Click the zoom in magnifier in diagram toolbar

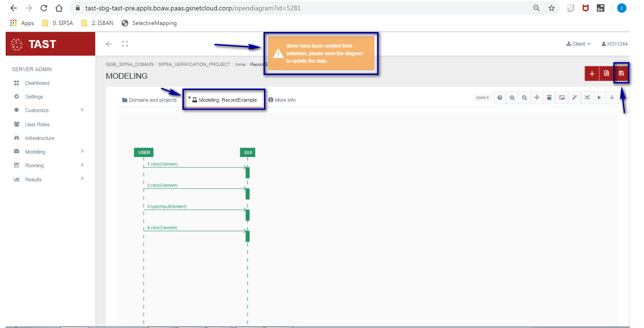512,98
